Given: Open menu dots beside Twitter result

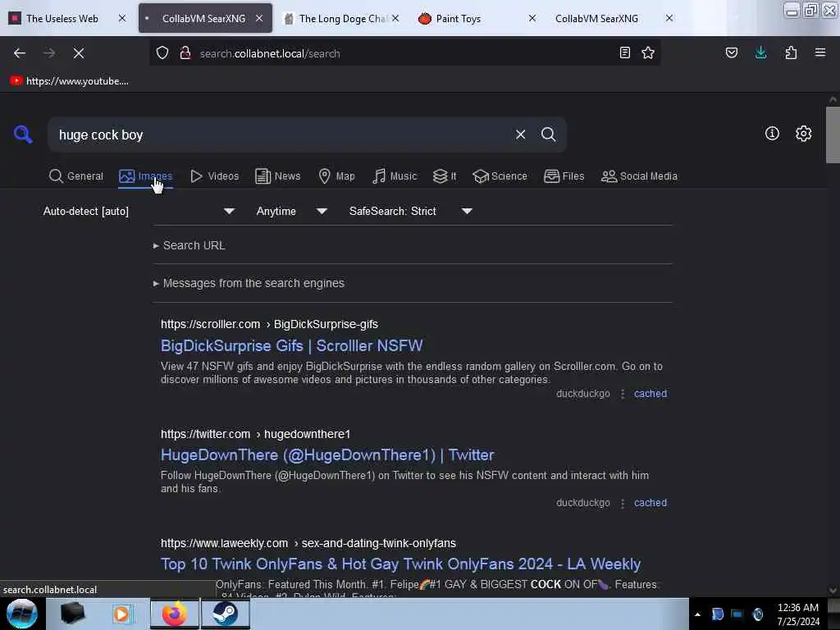Looking at the screenshot, I should tap(622, 503).
